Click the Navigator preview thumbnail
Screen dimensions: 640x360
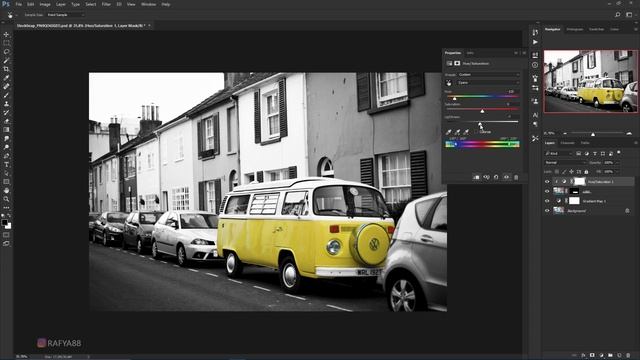(x=590, y=81)
